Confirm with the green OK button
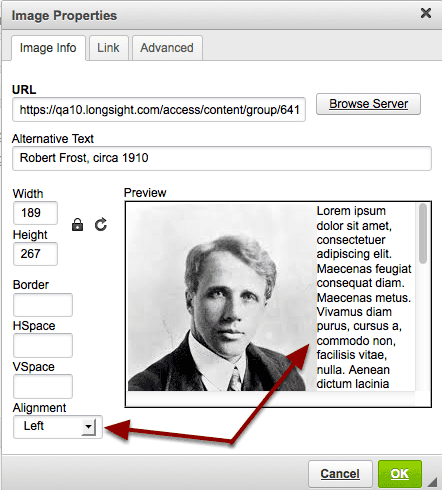The image size is (442, 490). click(400, 474)
